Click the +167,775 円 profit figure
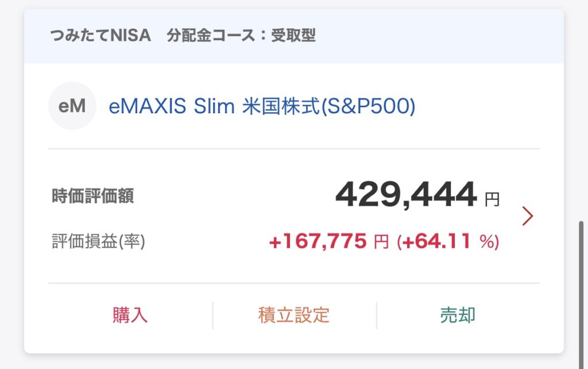588x369 pixels. [329, 241]
